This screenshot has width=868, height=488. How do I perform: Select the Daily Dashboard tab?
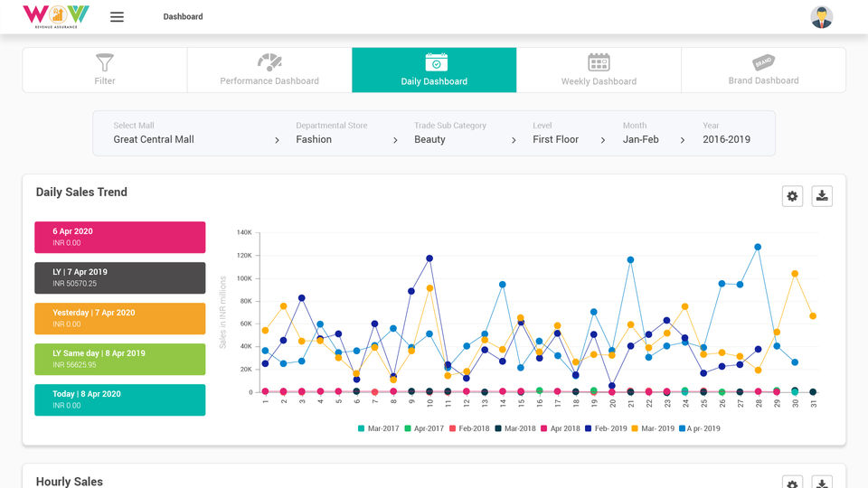(434, 70)
